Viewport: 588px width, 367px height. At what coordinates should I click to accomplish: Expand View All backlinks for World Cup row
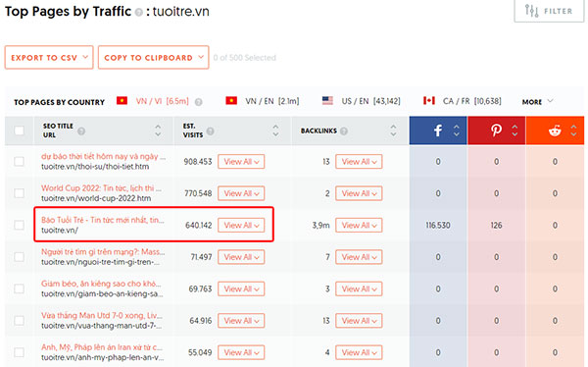[359, 193]
